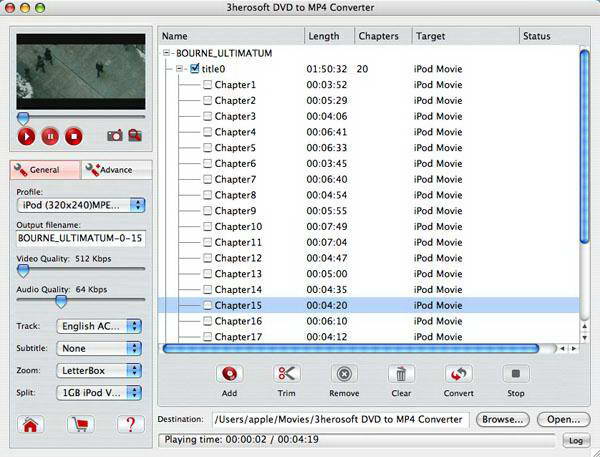Click the Status column header
Screen dimensions: 600x457
[x=554, y=36]
